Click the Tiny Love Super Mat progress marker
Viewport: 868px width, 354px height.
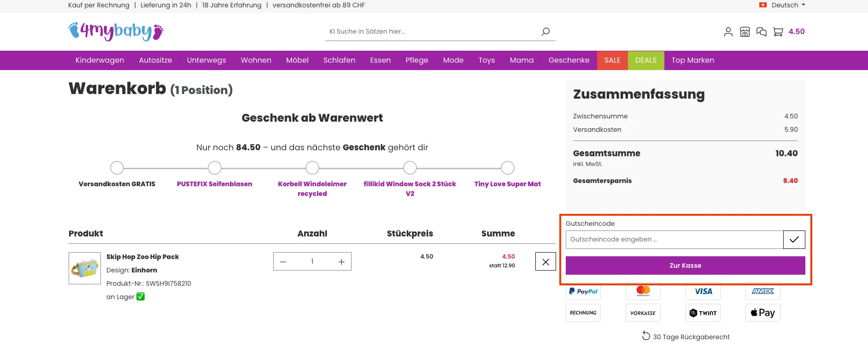[508, 168]
